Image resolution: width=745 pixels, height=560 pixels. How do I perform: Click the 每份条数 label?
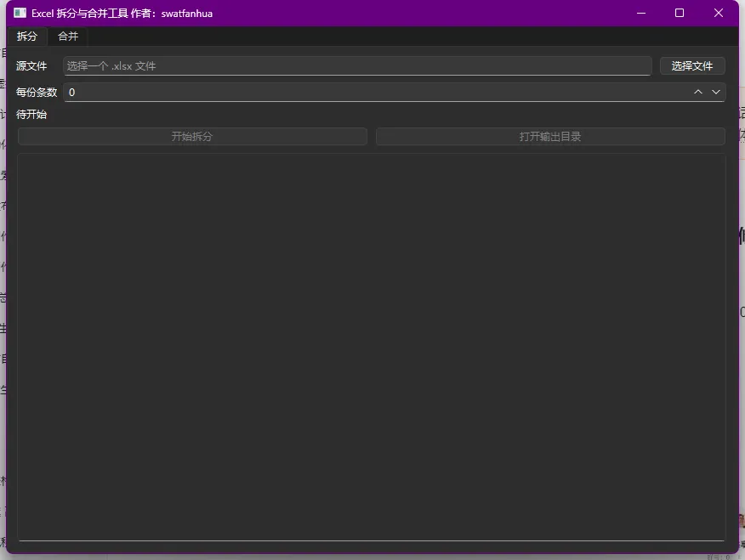pos(37,93)
